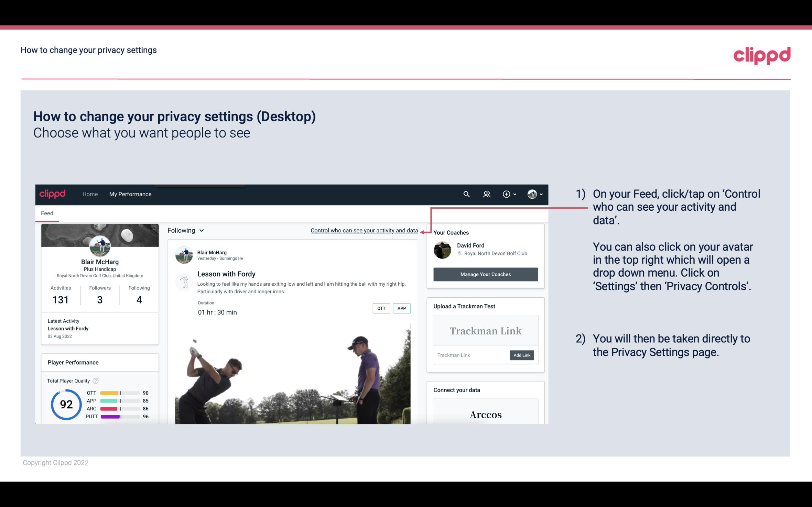Click the Total Player Quality score 92 dial
This screenshot has width=812, height=507.
[x=66, y=404]
